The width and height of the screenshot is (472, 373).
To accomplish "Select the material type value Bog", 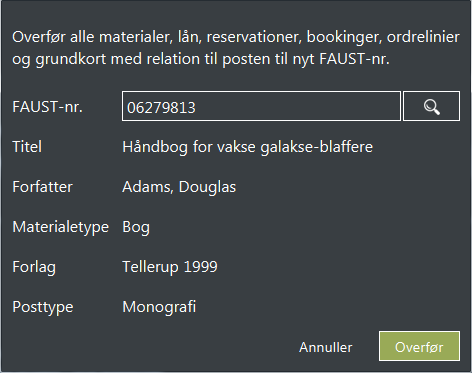I will click(x=136, y=227).
